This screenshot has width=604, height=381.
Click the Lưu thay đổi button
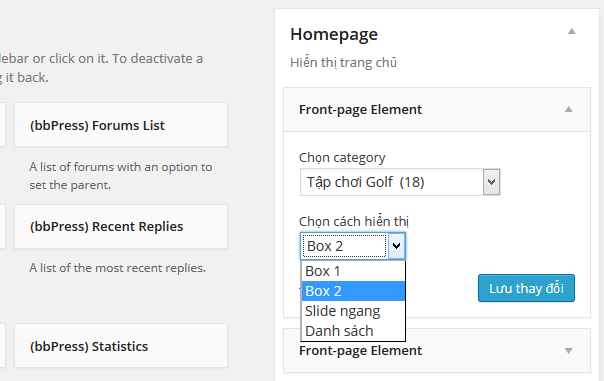526,288
